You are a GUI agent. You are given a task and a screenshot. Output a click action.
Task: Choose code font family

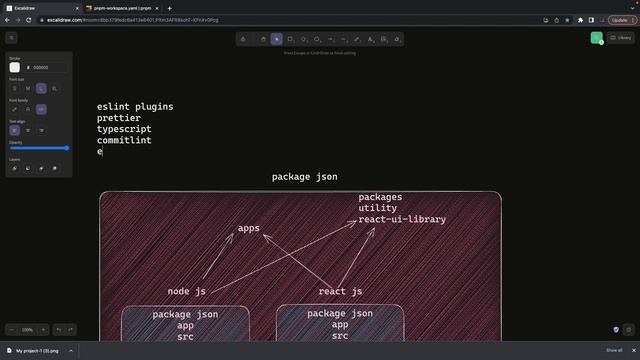41,109
